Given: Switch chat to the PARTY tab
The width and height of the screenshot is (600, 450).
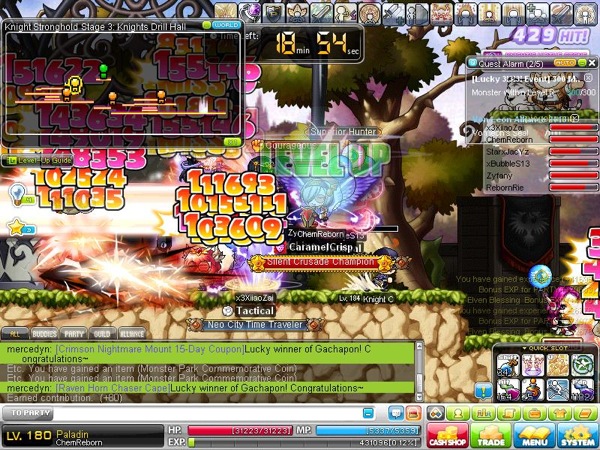Looking at the screenshot, I should [74, 334].
